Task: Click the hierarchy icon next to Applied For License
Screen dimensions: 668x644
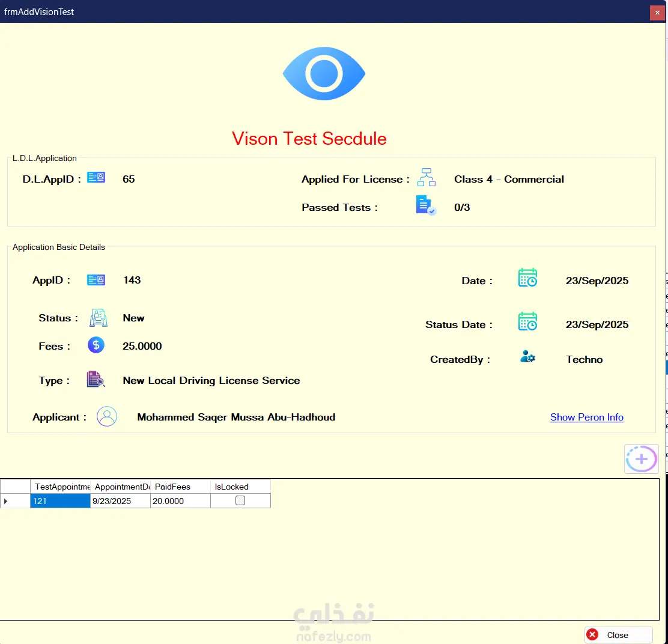Action: click(x=426, y=177)
